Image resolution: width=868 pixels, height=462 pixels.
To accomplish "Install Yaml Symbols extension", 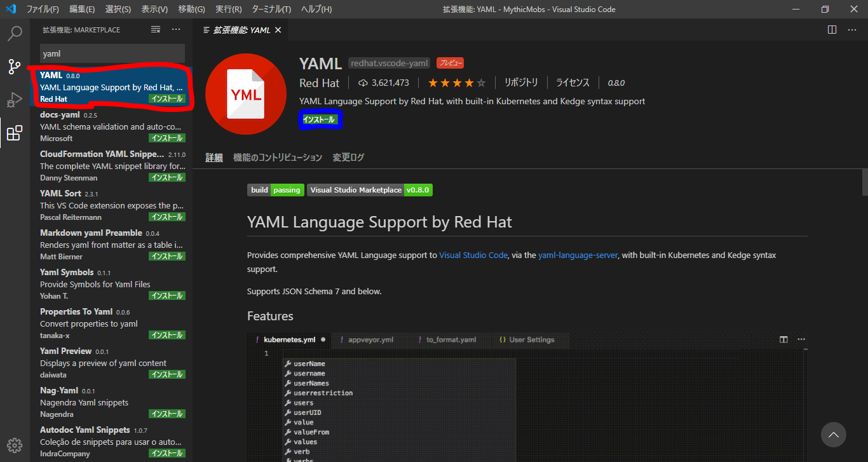I will pyautogui.click(x=167, y=296).
